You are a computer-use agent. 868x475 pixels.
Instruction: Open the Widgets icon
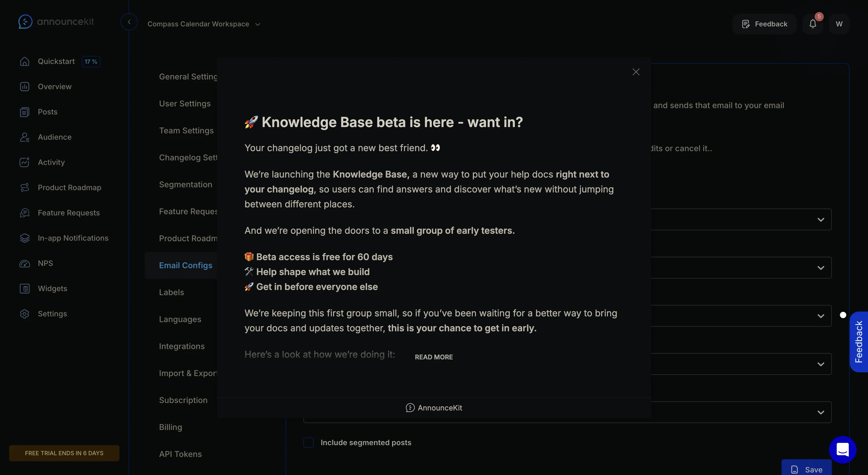coord(25,289)
